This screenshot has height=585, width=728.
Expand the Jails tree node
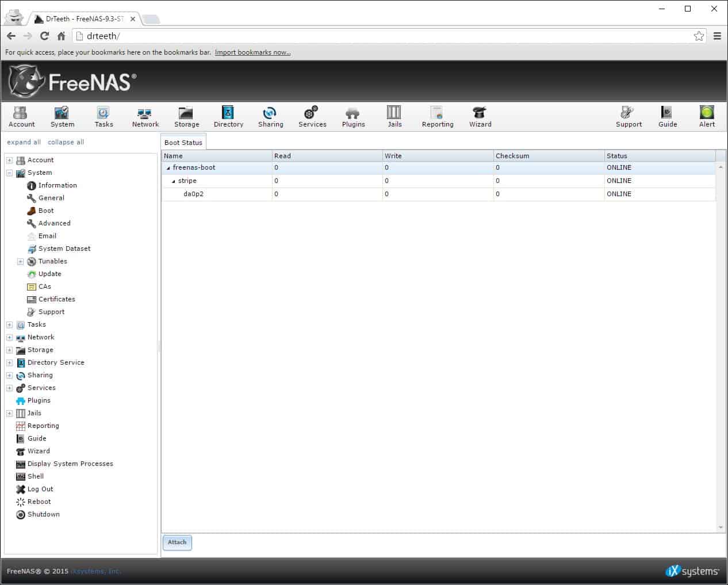9,413
